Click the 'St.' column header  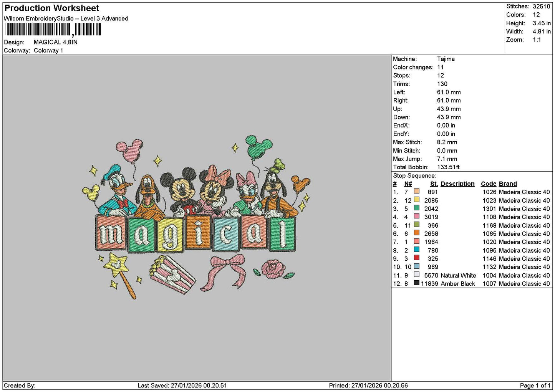434,184
